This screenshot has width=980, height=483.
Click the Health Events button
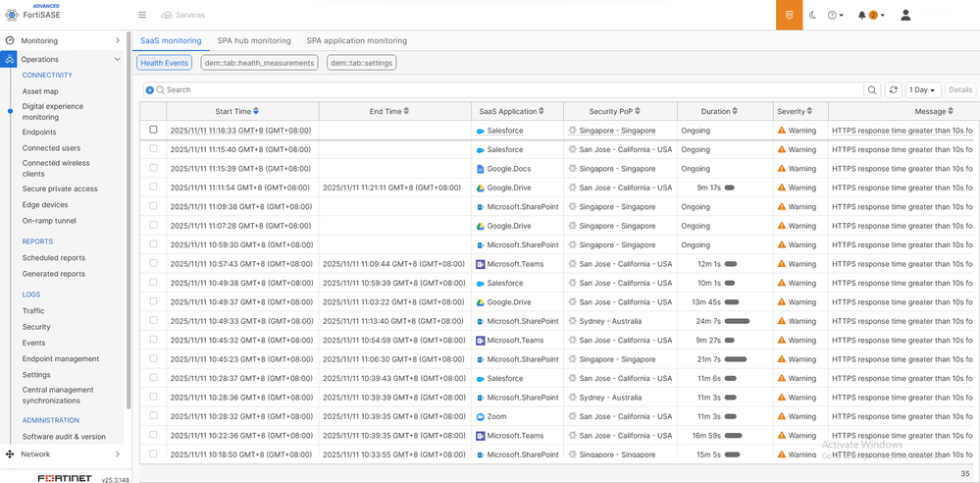point(166,63)
